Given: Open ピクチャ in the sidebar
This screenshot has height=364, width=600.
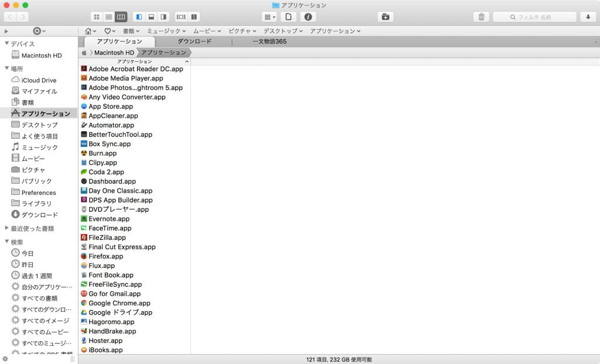Looking at the screenshot, I should (38, 170).
